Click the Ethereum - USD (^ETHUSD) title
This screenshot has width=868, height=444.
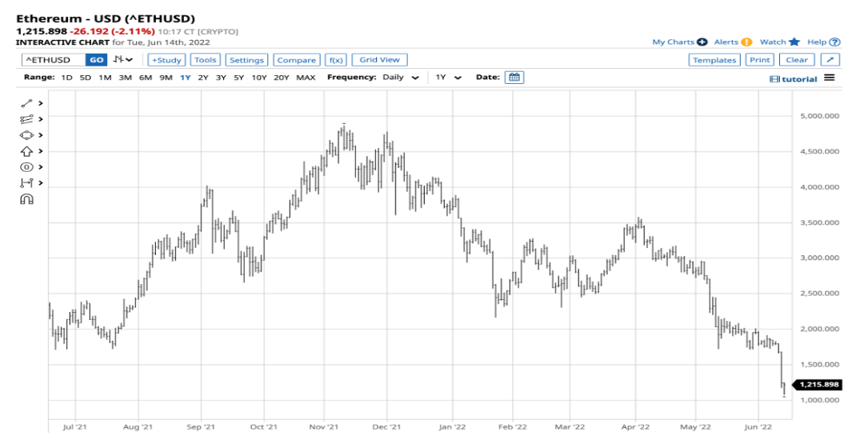coord(105,19)
